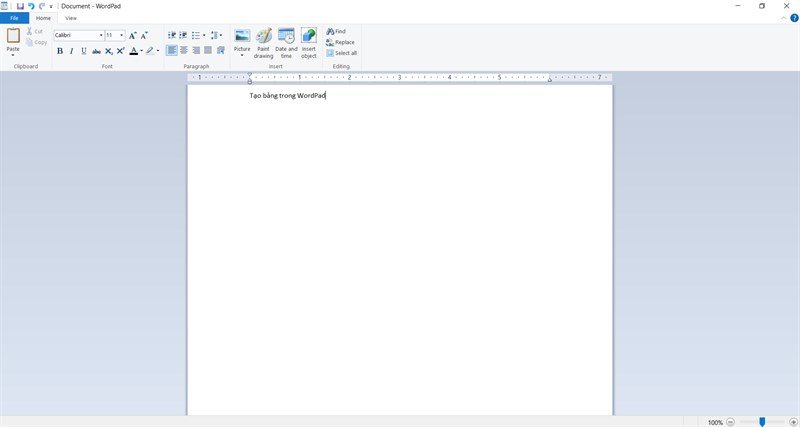The image size is (800, 427).
Task: Toggle subscript formatting
Action: [109, 51]
